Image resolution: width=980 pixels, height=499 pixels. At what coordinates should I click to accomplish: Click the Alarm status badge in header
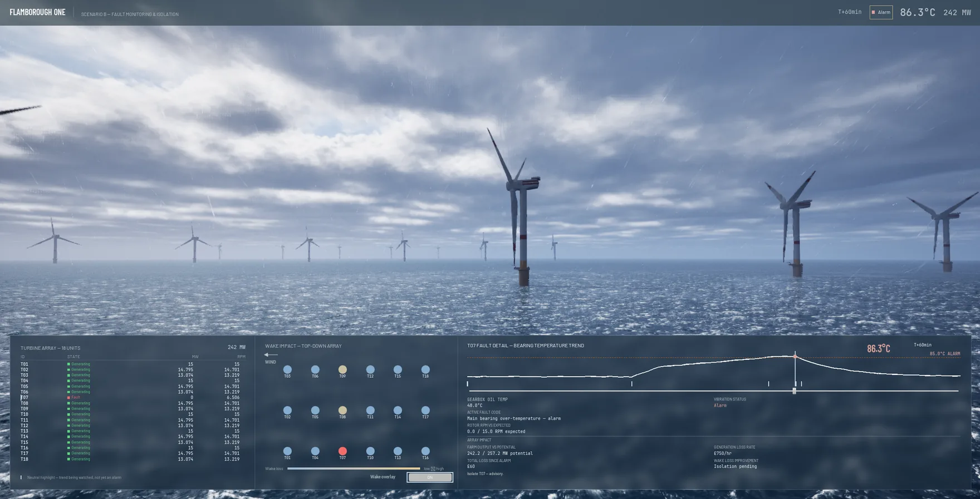(881, 12)
